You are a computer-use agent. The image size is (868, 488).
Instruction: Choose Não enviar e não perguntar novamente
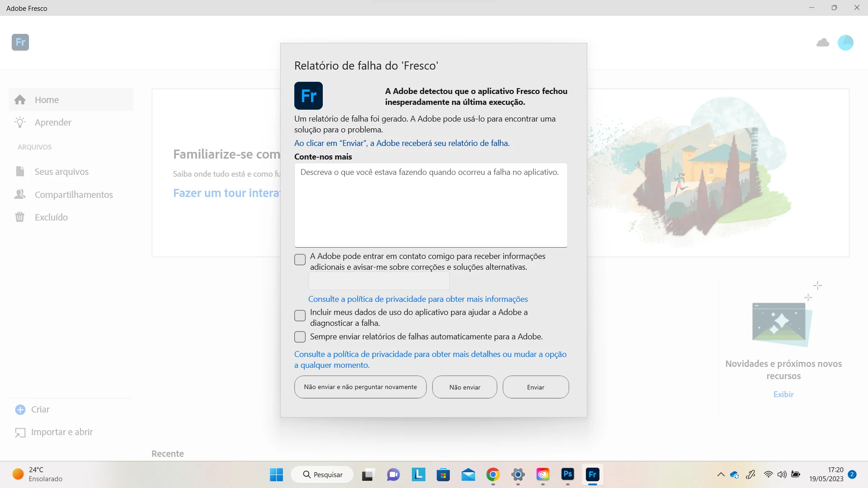360,387
